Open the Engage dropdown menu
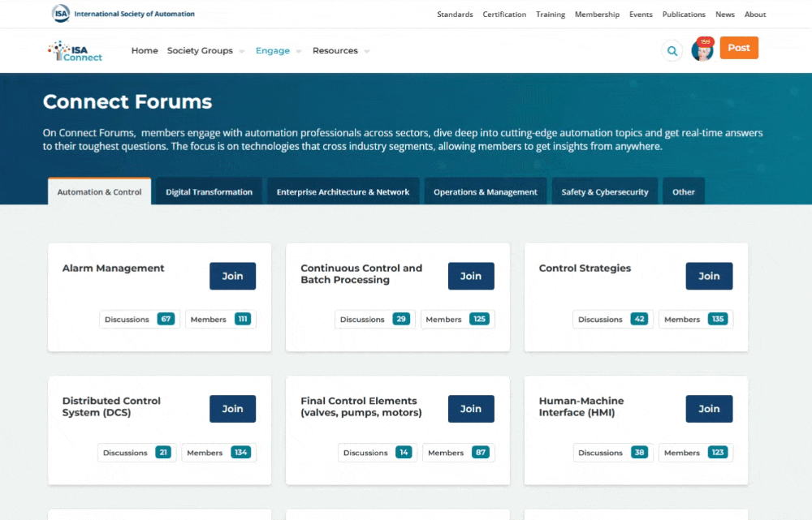Screen dimensions: 812x520 pyautogui.click(x=273, y=50)
